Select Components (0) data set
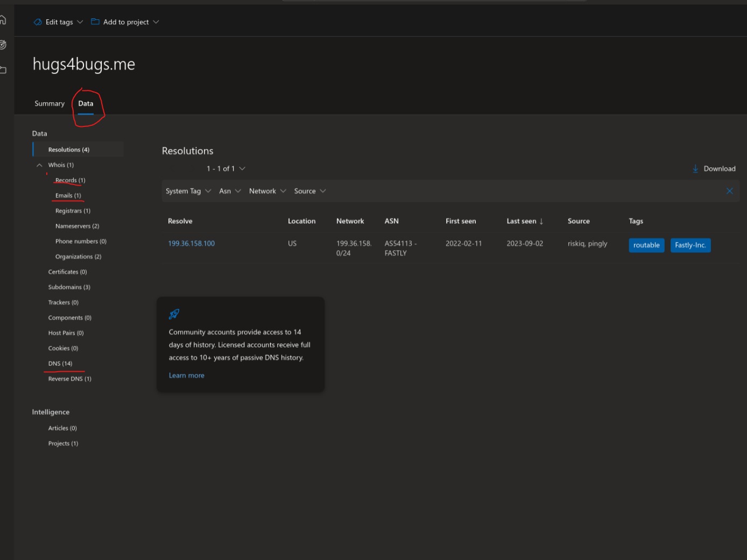747x560 pixels. pyautogui.click(x=69, y=318)
